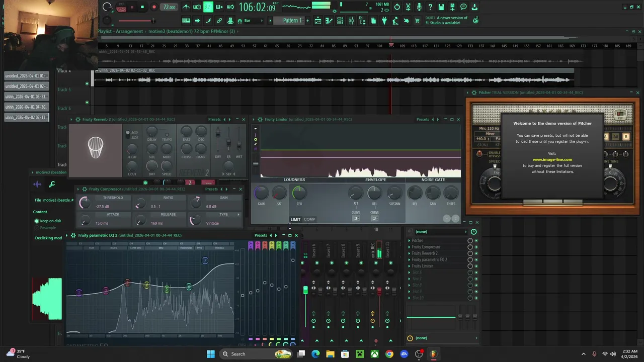The height and width of the screenshot is (362, 644).
Task: Open Fruity Limiter gear options icon
Action: click(x=260, y=120)
